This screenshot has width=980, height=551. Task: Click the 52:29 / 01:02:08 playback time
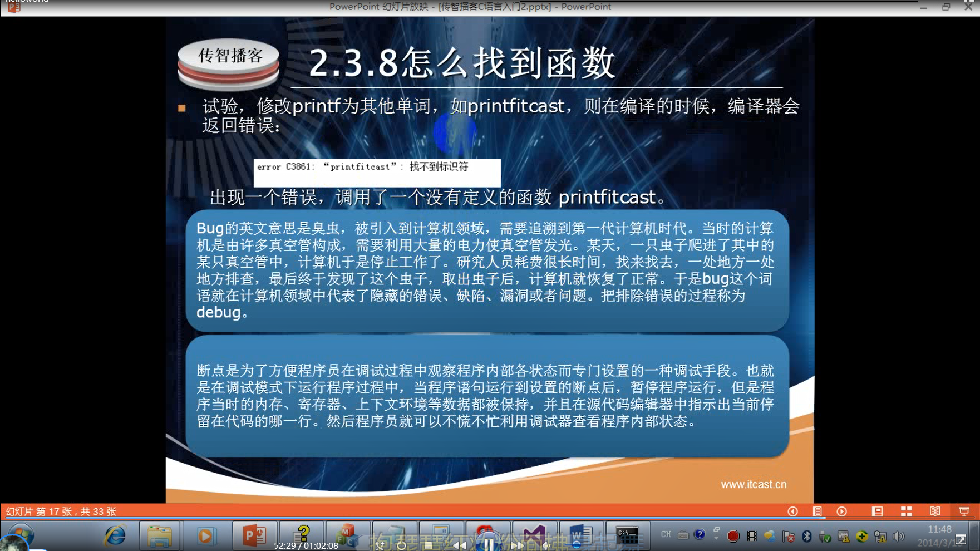pos(306,546)
